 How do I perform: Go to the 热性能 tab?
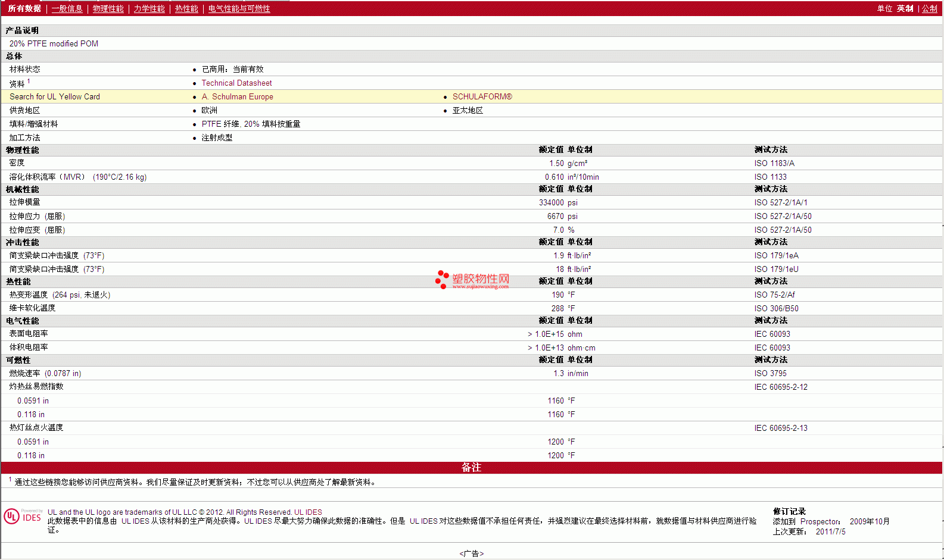tap(186, 8)
